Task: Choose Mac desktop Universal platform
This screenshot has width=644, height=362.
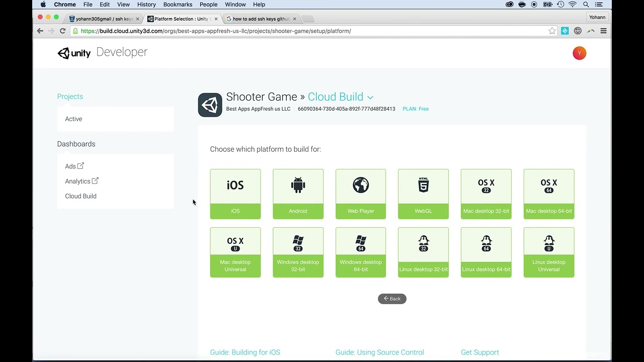Action: tap(235, 252)
